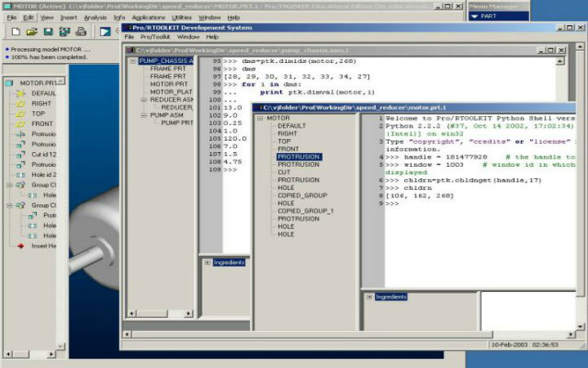Select FRONT in motor.prt.1 tree
Screen dimensions: 588x368
(288, 149)
